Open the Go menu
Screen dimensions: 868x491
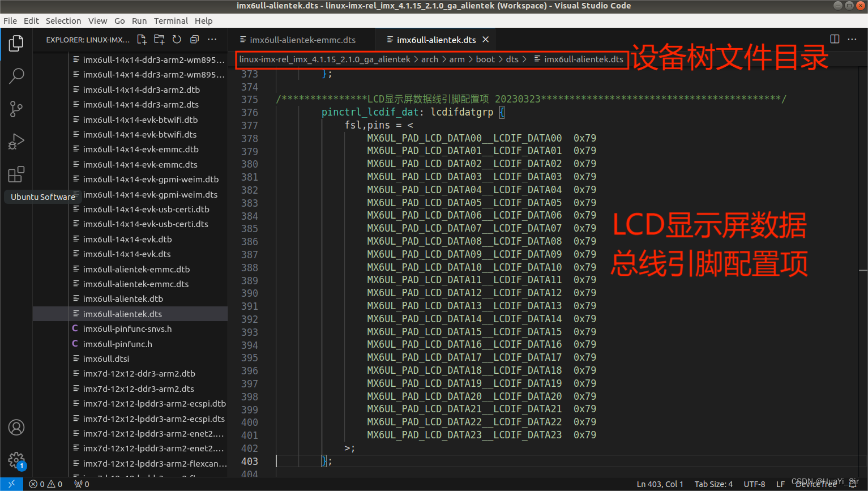click(119, 21)
